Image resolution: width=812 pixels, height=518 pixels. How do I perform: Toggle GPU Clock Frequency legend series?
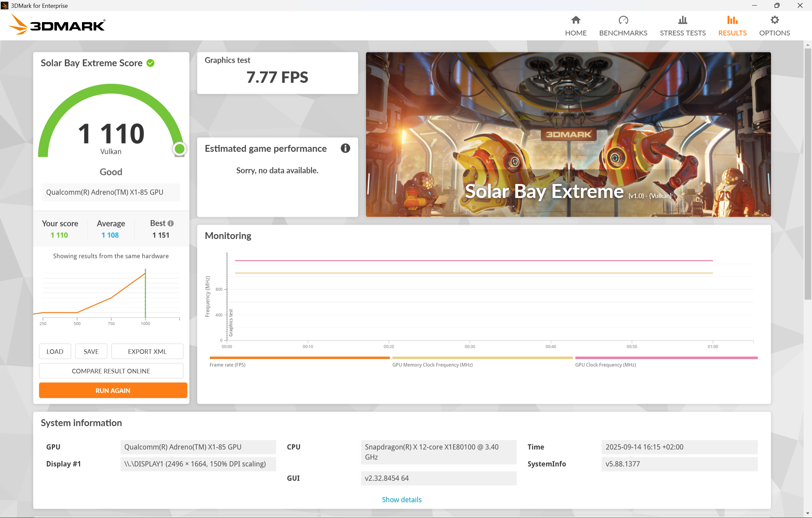[605, 364]
